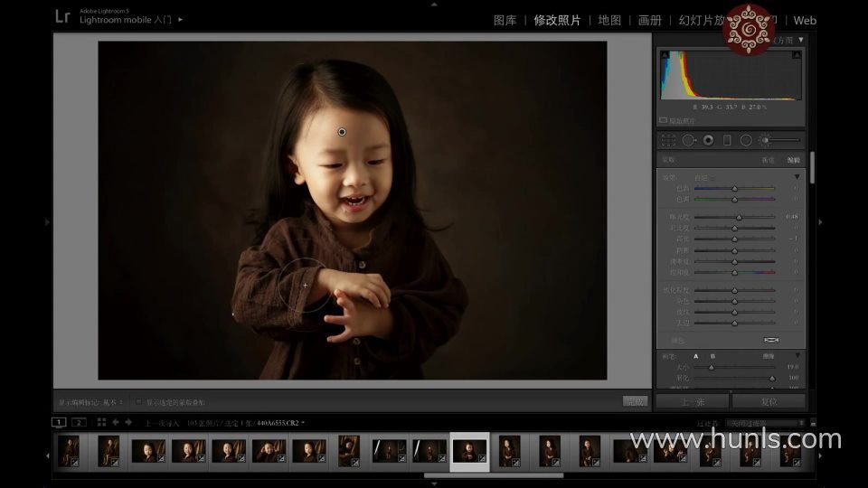Select the Crop Overlay tool icon
Screen dimensions: 868x488
(x=669, y=141)
